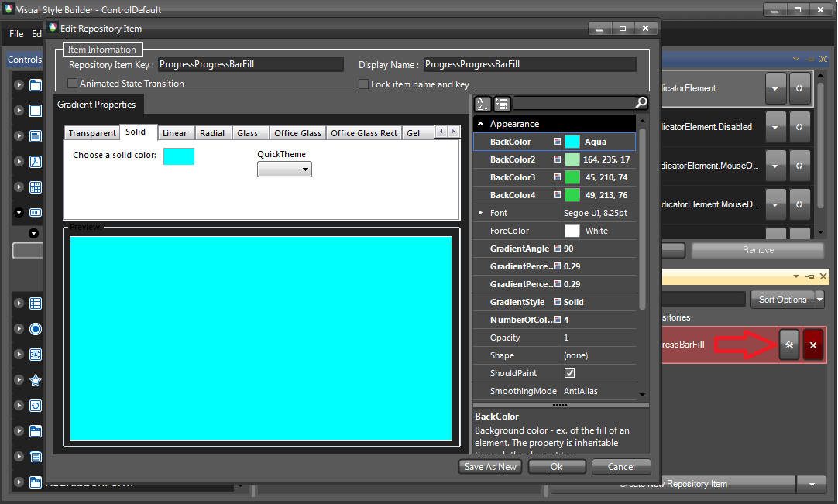Click the aqua solid color swatch
This screenshot has height=504, width=838.
pos(180,156)
